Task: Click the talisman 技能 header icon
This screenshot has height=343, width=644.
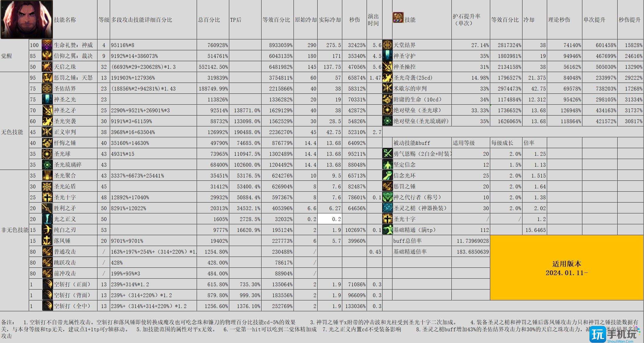Action: coord(398,17)
